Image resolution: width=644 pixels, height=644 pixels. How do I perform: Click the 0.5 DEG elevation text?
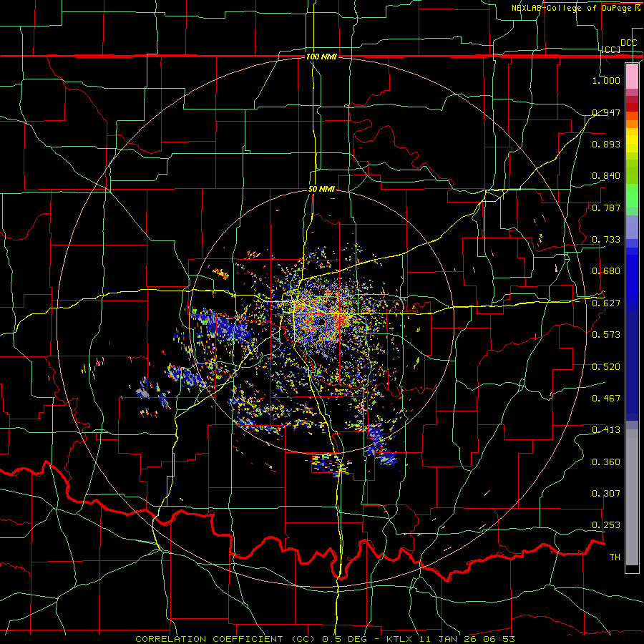click(343, 639)
